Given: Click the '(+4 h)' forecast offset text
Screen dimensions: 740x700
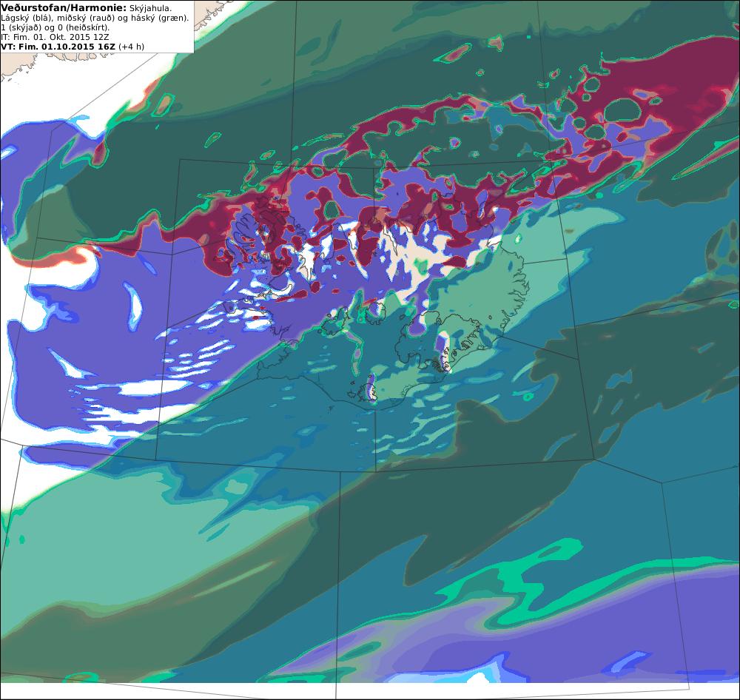Looking at the screenshot, I should (131, 47).
